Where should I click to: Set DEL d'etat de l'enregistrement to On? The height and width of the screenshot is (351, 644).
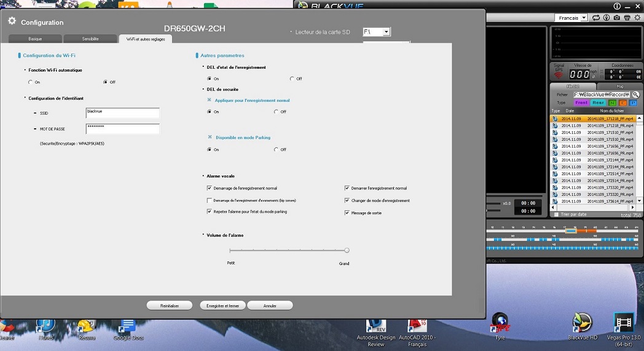click(x=210, y=79)
